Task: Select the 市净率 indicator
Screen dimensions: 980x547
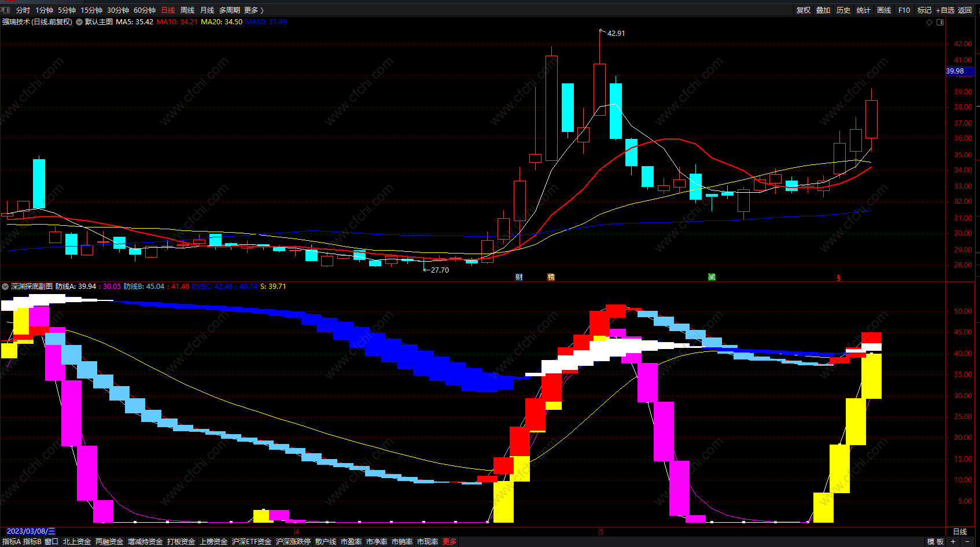Action: [x=377, y=542]
